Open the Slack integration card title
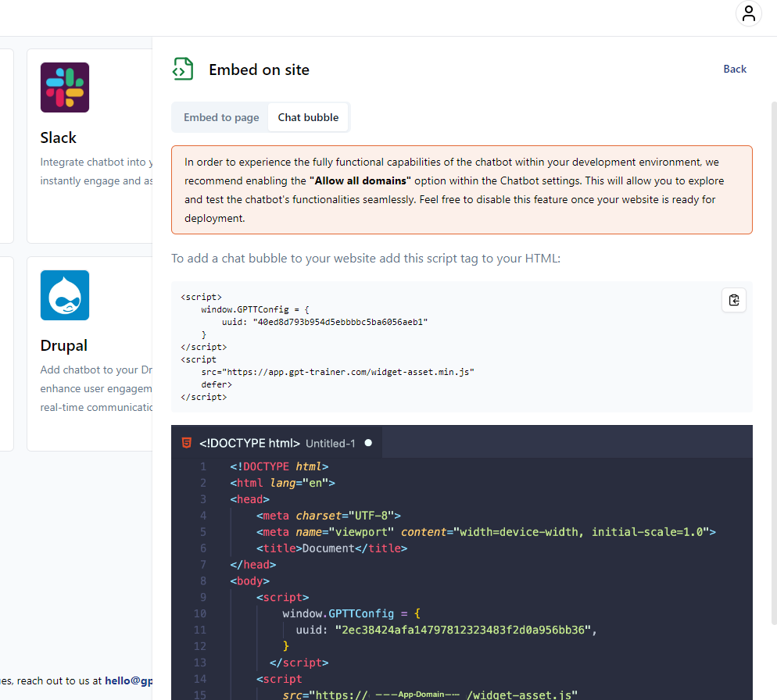 (x=59, y=137)
